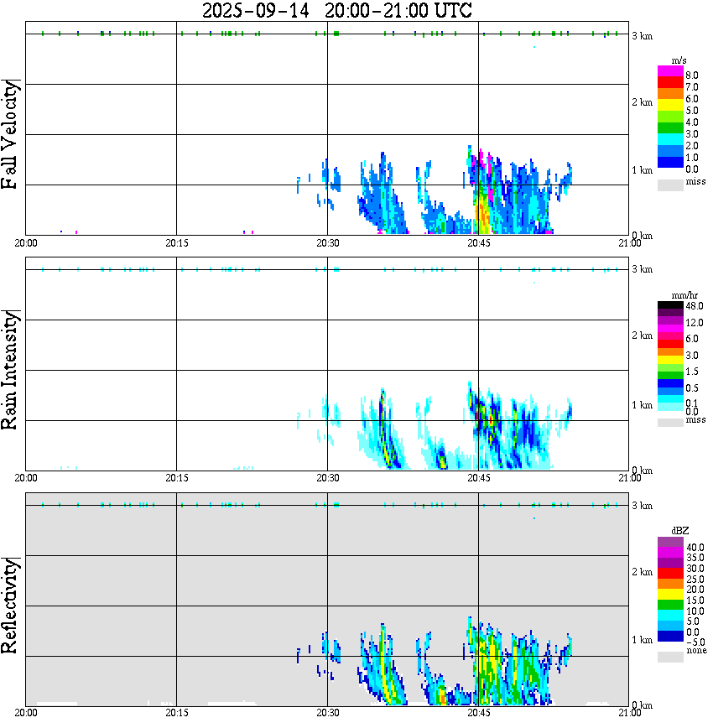Click 20:00 tick under Reflectivity panel
This screenshot has width=713, height=728.
pos(25,713)
